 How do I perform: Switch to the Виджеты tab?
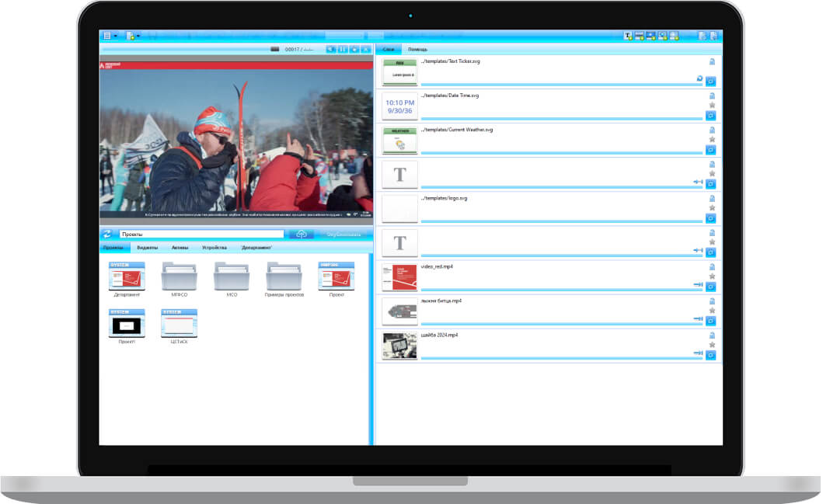(148, 248)
